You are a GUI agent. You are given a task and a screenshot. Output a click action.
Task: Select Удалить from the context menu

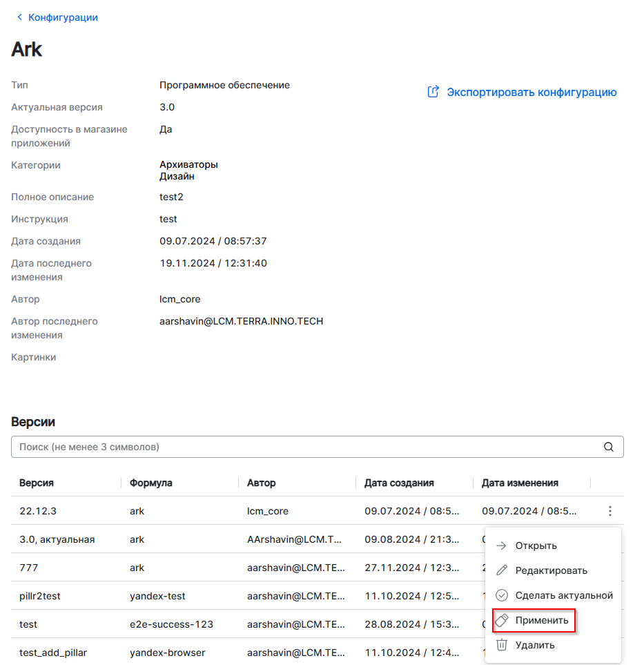[535, 645]
